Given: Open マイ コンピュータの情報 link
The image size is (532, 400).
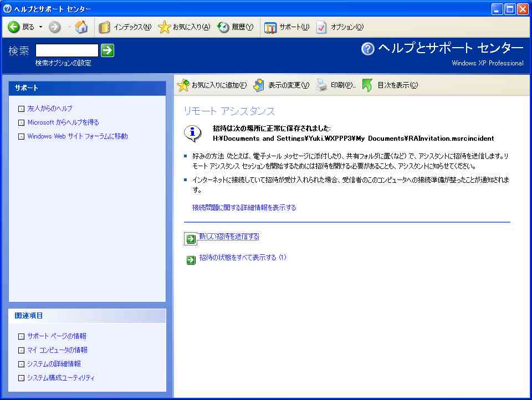Looking at the screenshot, I should click(x=58, y=350).
